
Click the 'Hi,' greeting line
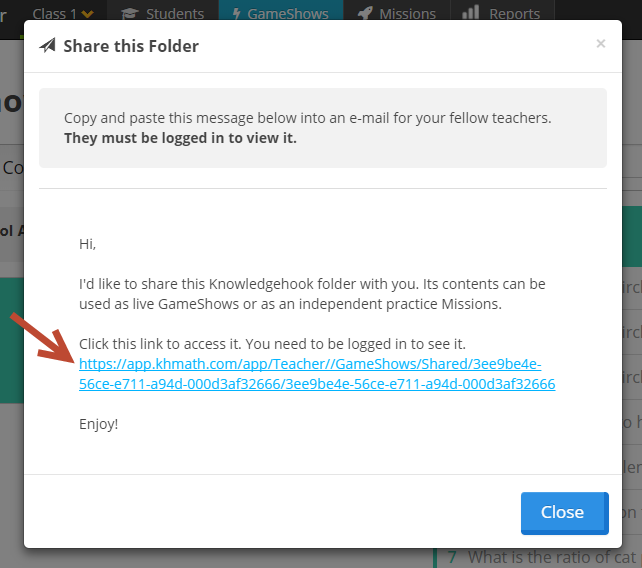(87, 244)
